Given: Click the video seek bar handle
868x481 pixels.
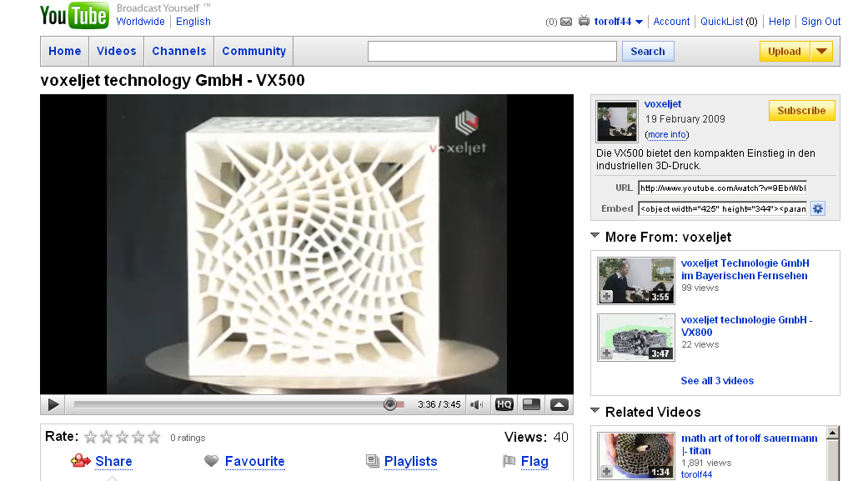Looking at the screenshot, I should point(389,404).
